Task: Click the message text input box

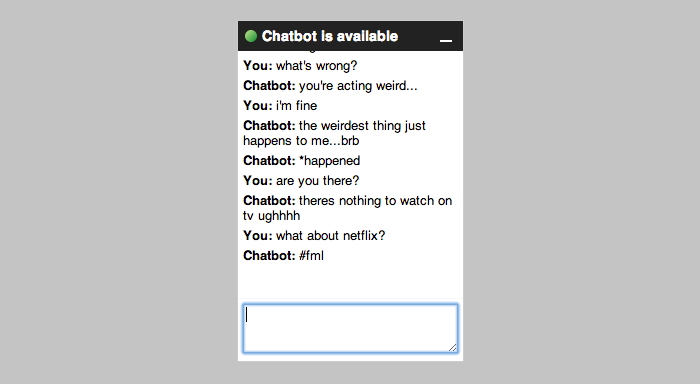Action: 350,328
